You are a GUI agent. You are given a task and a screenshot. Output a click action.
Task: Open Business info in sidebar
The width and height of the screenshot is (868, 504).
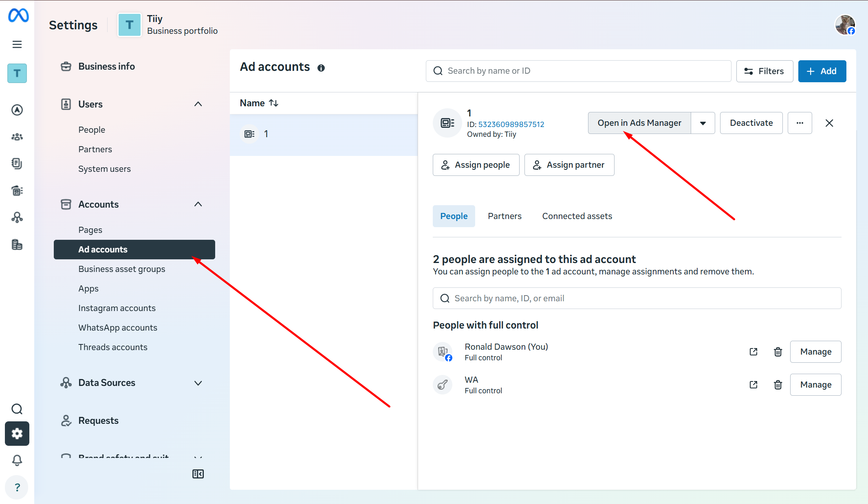tap(106, 66)
